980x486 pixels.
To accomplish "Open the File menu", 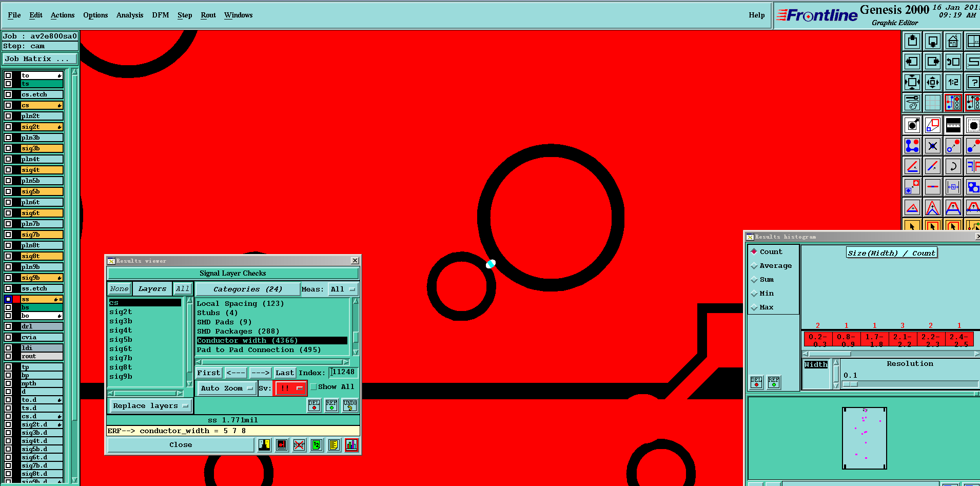I will 14,15.
